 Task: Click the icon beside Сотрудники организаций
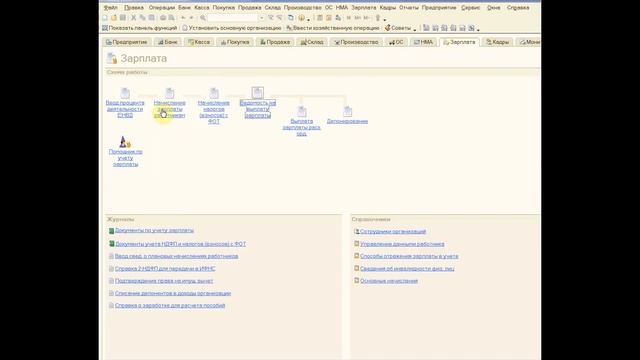click(x=356, y=231)
